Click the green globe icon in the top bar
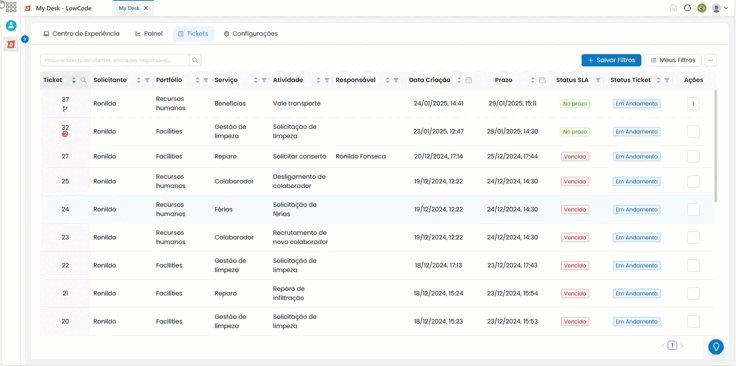736x366 pixels. pyautogui.click(x=702, y=8)
